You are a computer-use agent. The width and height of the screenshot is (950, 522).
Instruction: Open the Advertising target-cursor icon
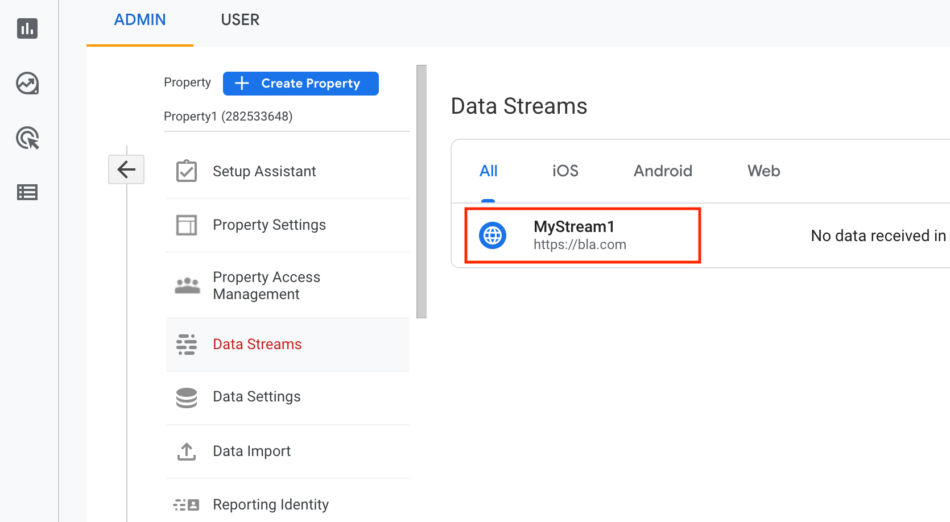pos(27,138)
